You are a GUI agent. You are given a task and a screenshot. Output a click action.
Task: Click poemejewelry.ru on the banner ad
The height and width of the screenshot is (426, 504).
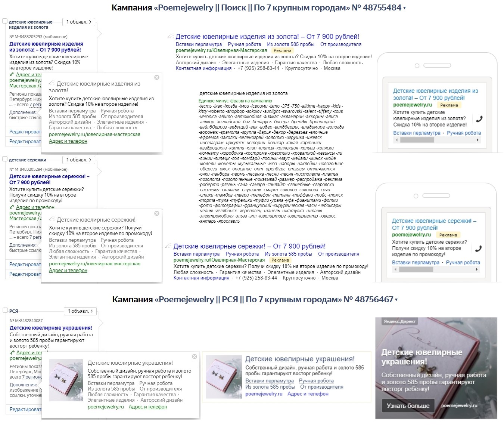point(459,405)
